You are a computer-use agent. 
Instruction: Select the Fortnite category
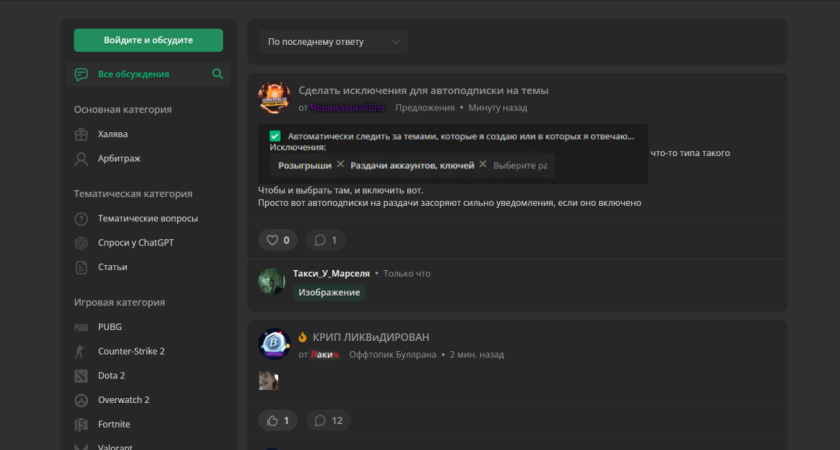pos(114,424)
